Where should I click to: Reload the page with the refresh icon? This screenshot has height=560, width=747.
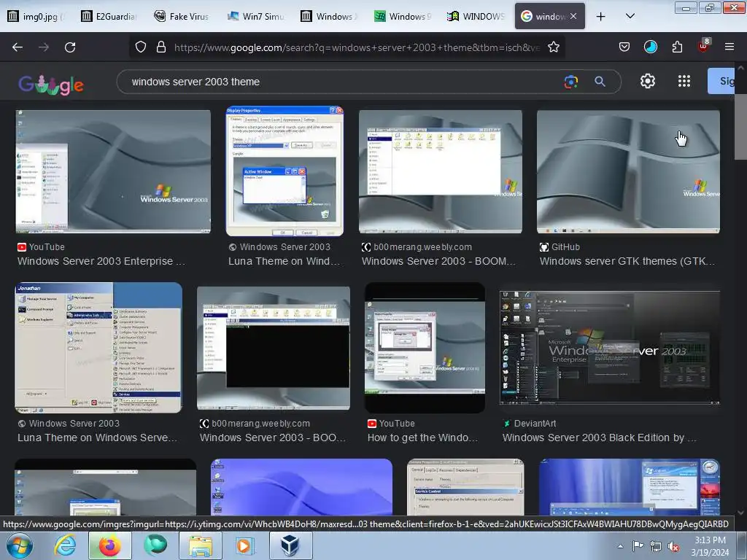(x=70, y=47)
